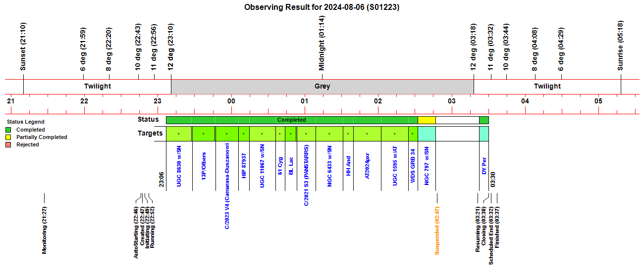Click the Finished (03:37) event label

coord(497,227)
